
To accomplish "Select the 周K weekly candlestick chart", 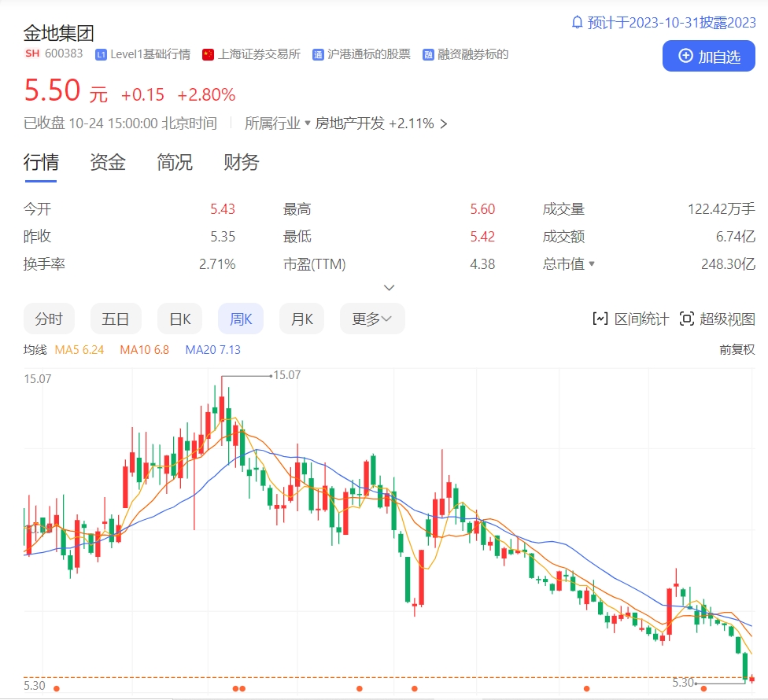I will (x=241, y=319).
